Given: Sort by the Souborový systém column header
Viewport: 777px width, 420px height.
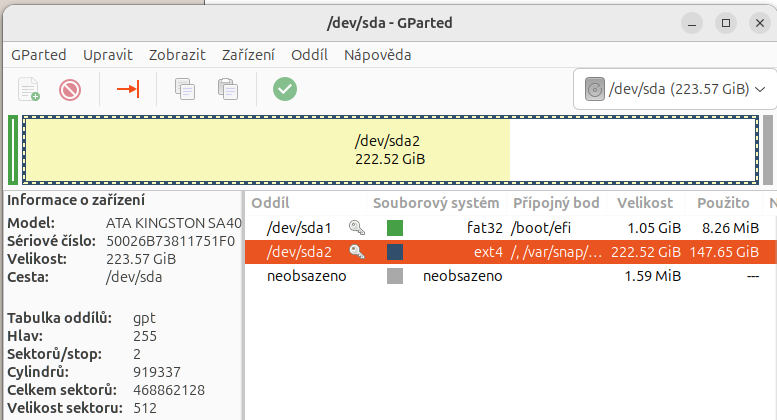Looking at the screenshot, I should coord(436,203).
